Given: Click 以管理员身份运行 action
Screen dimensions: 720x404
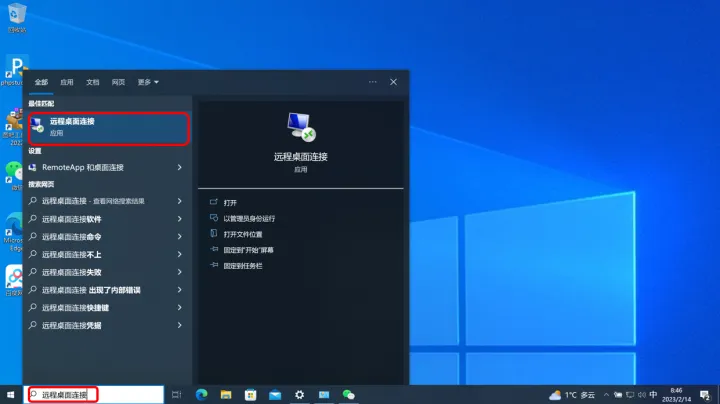Looking at the screenshot, I should (x=249, y=219).
